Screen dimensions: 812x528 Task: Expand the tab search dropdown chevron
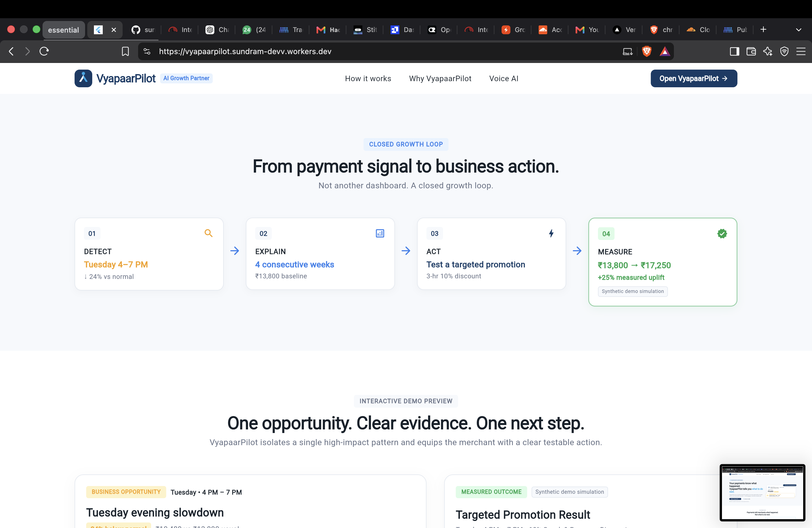click(x=799, y=30)
